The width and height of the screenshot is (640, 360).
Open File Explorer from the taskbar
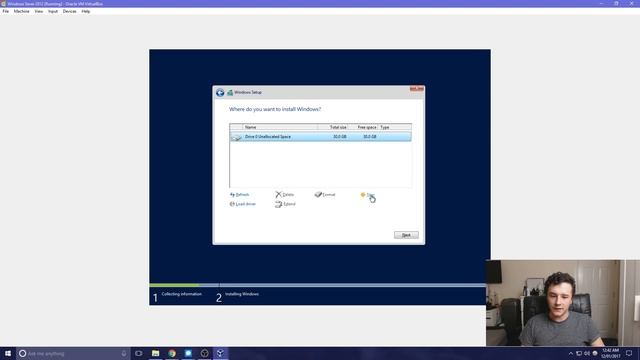(156, 353)
